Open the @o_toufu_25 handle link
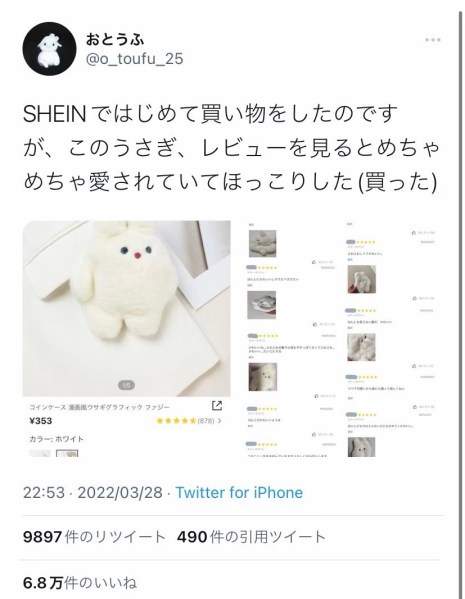The image size is (465, 599). click(x=134, y=59)
